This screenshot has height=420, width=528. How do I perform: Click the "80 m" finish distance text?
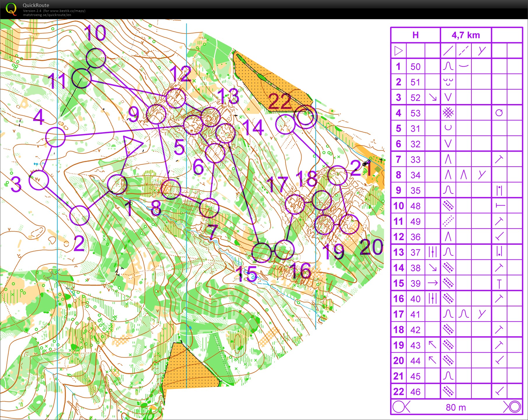[x=456, y=407]
